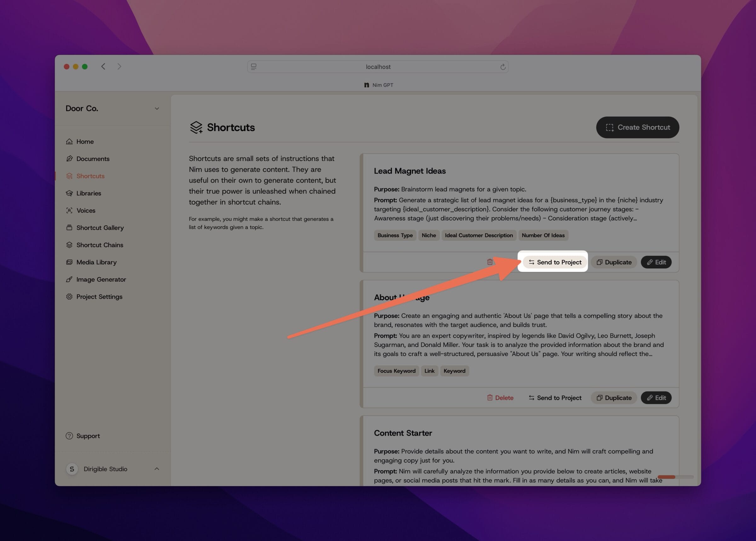This screenshot has width=756, height=541.
Task: Click Support link at bottom
Action: (88, 436)
